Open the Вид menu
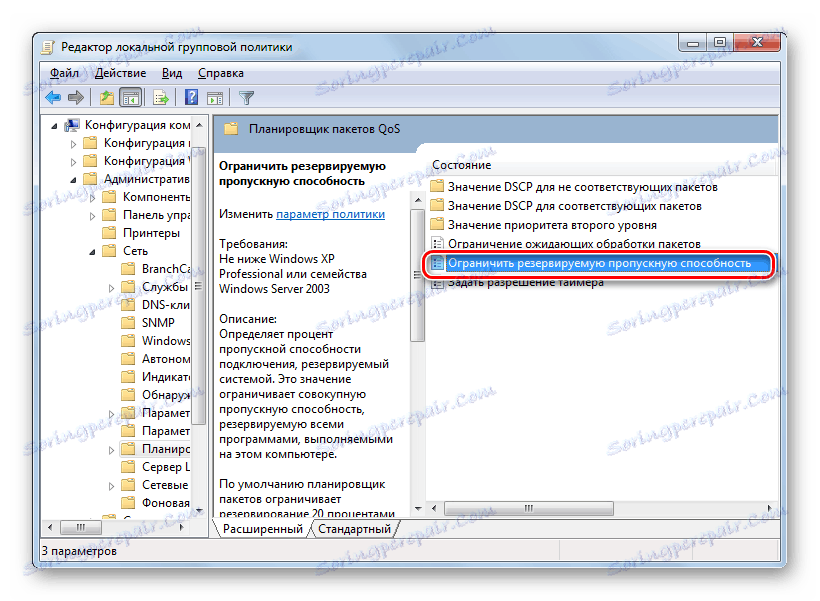This screenshot has width=820, height=601. (x=172, y=73)
